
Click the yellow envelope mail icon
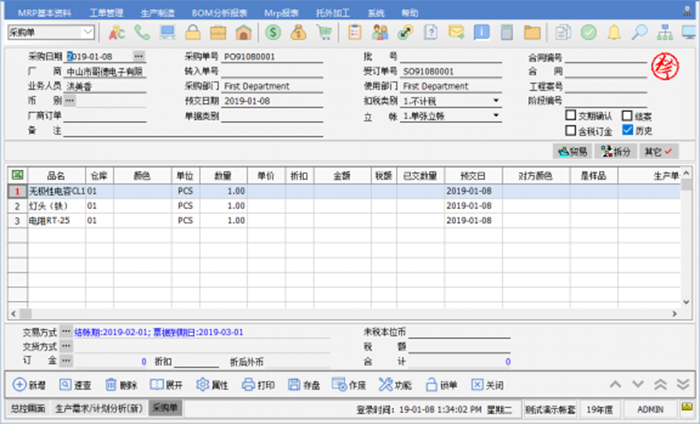pos(456,32)
